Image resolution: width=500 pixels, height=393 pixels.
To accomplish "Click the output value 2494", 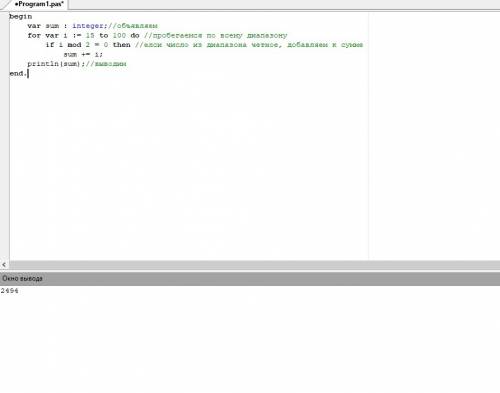I will [x=9, y=291].
